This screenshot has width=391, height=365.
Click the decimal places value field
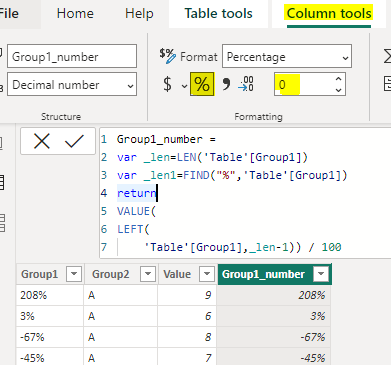point(305,85)
